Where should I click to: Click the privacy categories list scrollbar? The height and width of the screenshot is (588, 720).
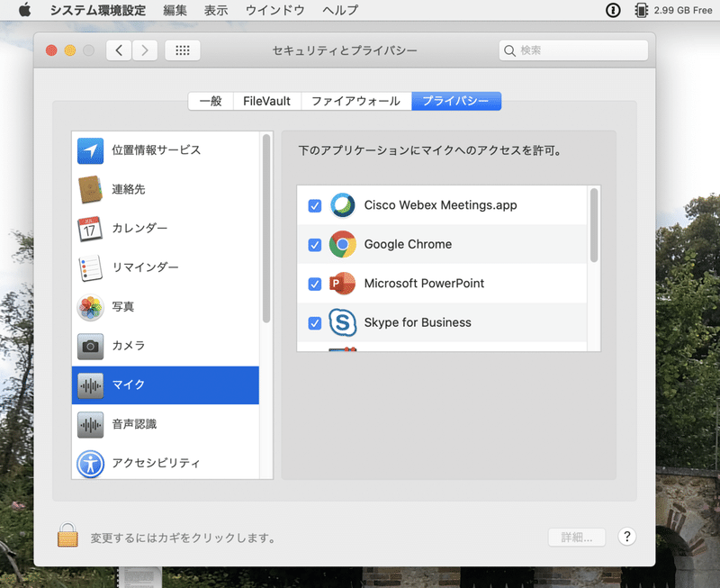(x=266, y=229)
